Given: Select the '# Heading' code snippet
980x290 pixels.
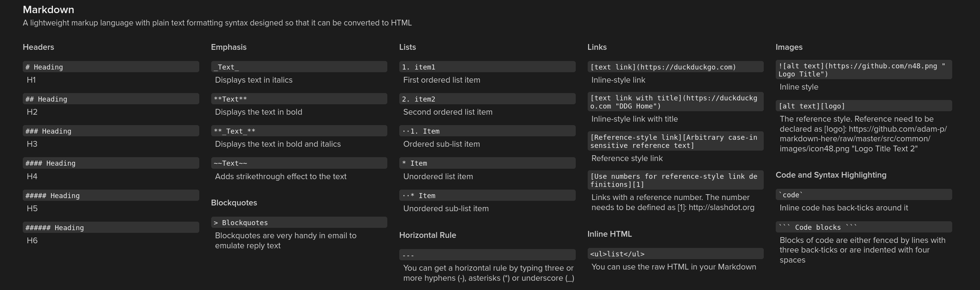Looking at the screenshot, I should (111, 67).
